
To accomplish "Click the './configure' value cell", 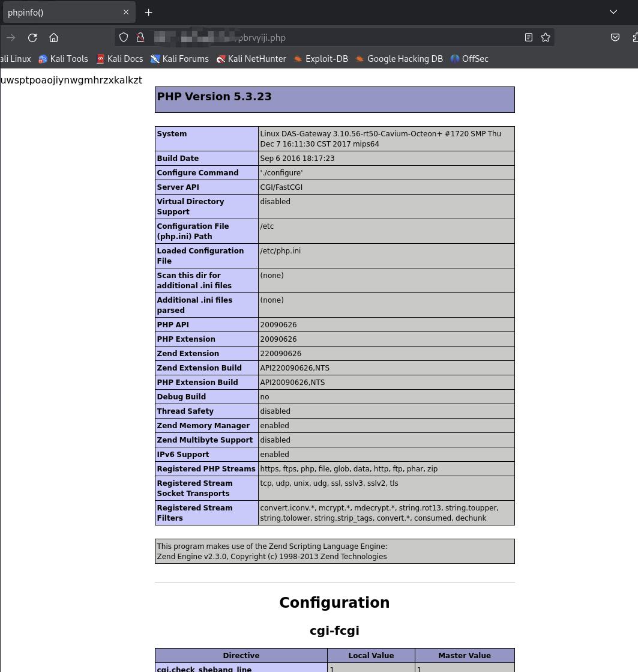I will coord(387,173).
